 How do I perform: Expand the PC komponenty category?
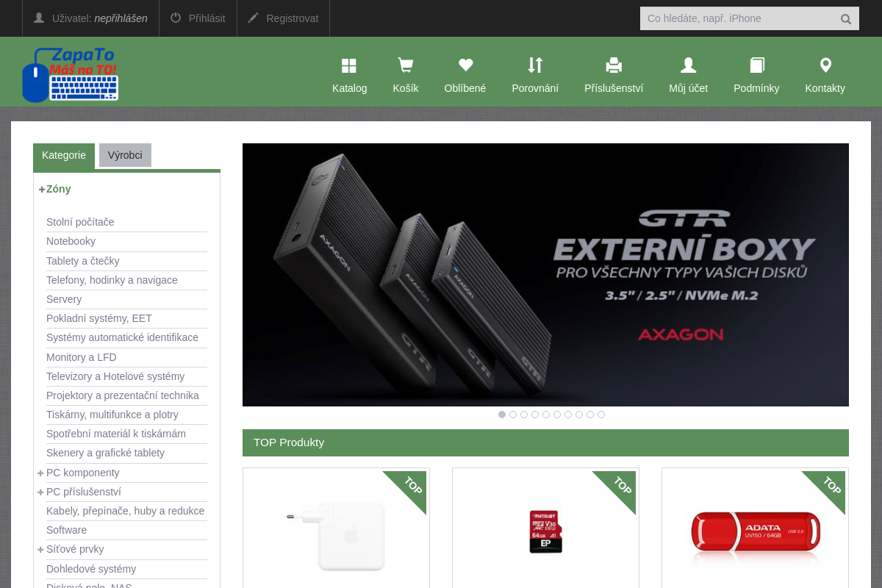pos(41,473)
